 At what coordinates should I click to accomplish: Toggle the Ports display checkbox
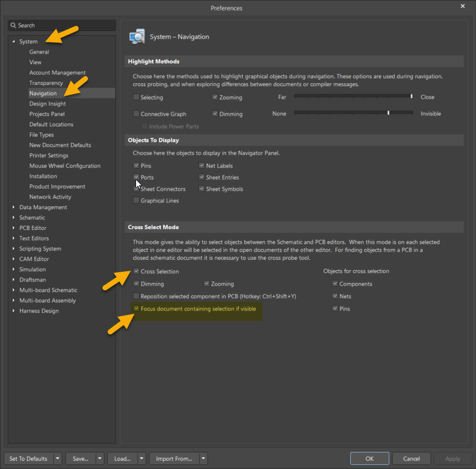coord(136,177)
